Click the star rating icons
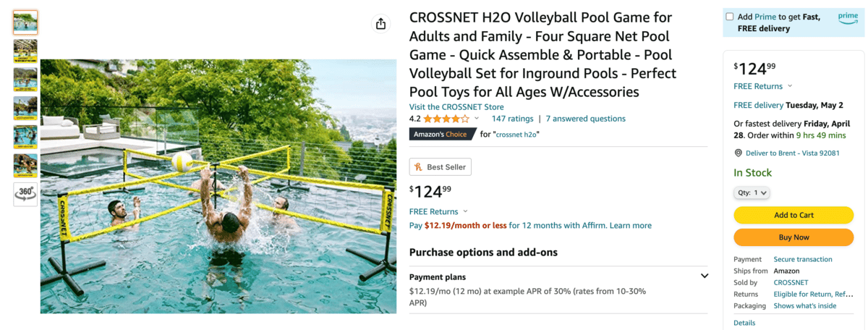The image size is (868, 330). click(x=446, y=119)
